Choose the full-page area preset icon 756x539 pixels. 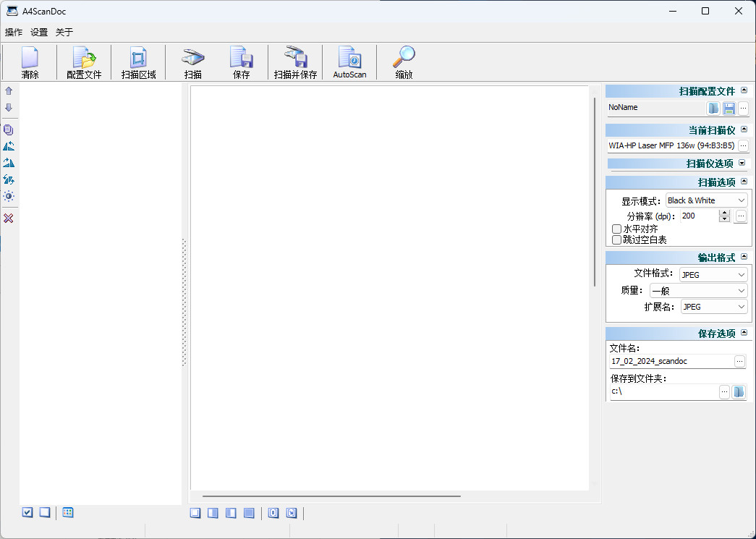point(195,513)
